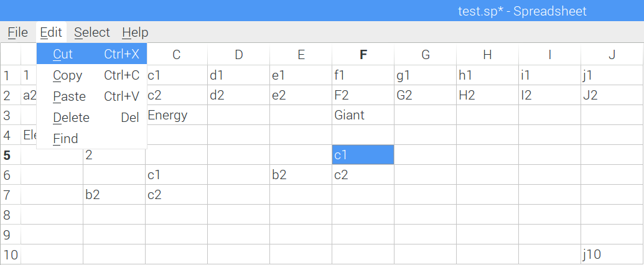This screenshot has width=644, height=265.
Task: Select Copy in the Edit menu
Action: click(x=91, y=75)
